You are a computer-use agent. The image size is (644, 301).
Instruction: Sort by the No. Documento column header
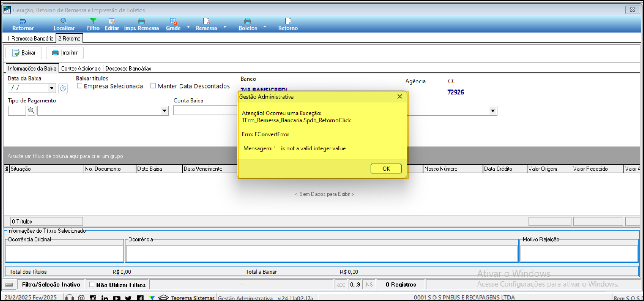[x=110, y=169]
